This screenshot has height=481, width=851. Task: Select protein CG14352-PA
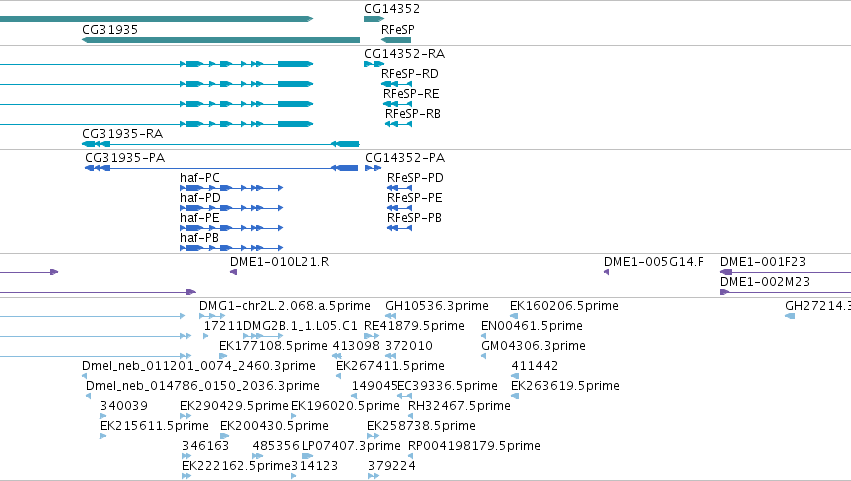373,168
